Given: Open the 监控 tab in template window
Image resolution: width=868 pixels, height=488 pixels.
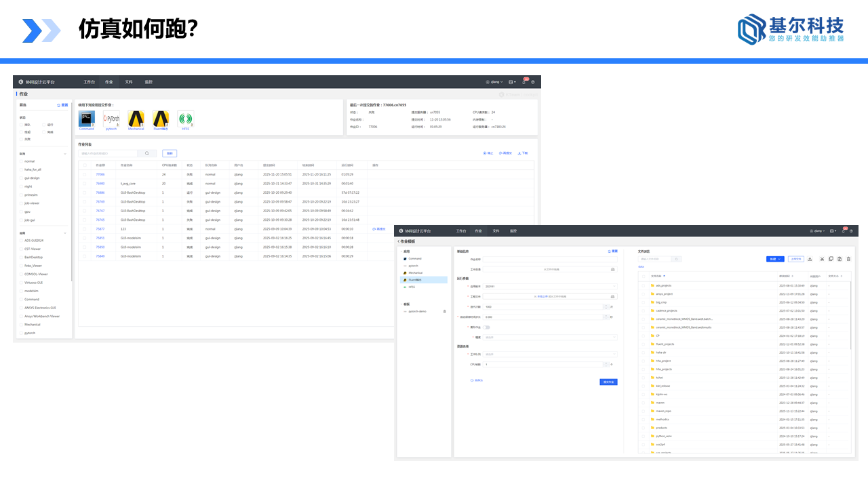Looking at the screenshot, I should tap(513, 231).
